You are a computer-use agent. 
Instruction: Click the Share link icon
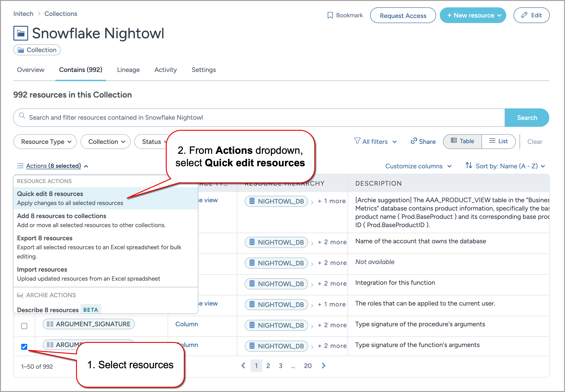(x=414, y=141)
